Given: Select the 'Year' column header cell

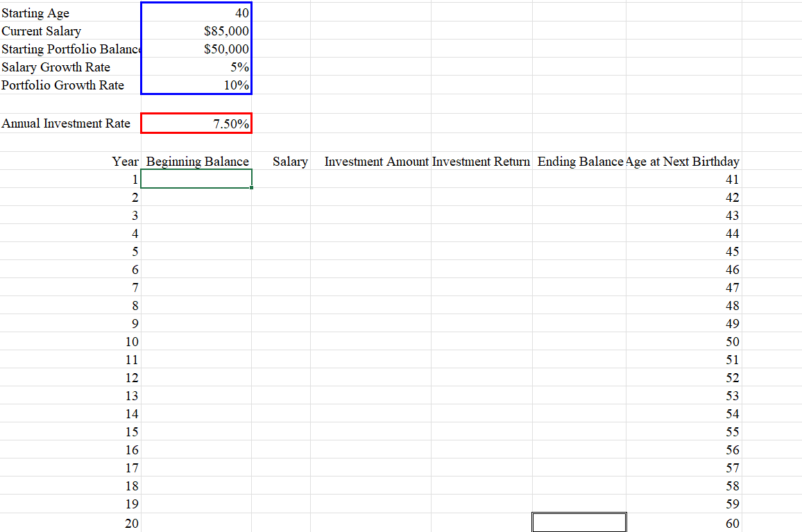Looking at the screenshot, I should click(126, 161).
